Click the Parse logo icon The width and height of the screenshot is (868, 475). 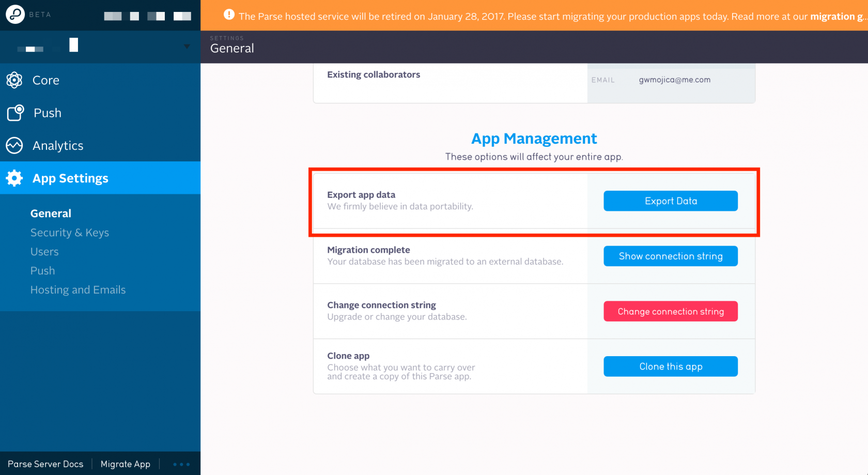point(15,14)
